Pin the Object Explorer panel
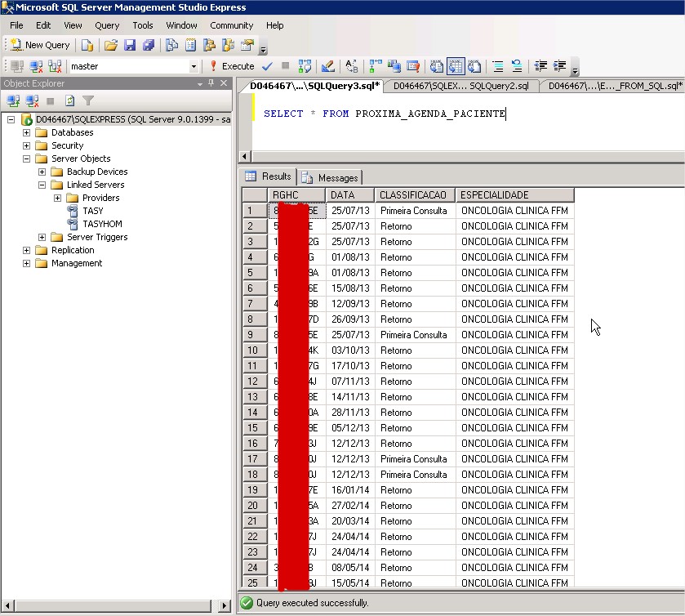Viewport: 685px width, 616px height. click(211, 83)
